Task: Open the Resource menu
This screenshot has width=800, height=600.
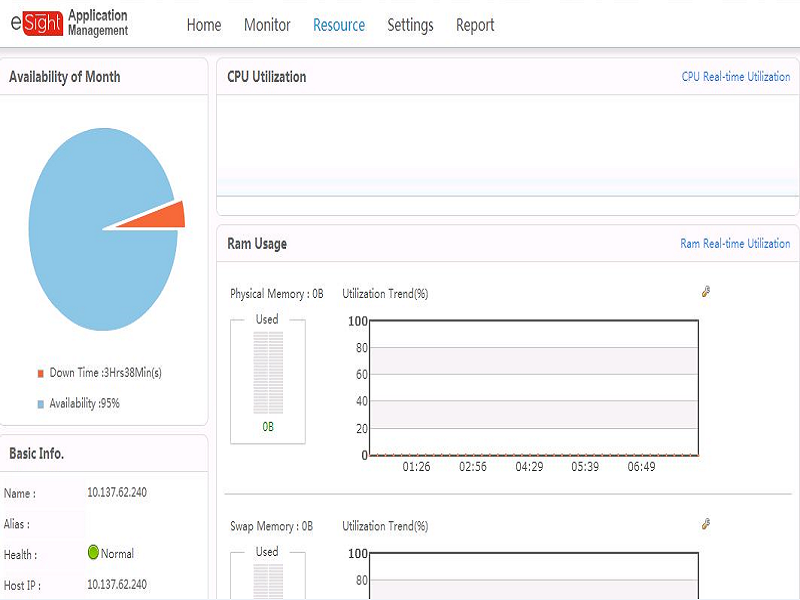Action: point(339,25)
